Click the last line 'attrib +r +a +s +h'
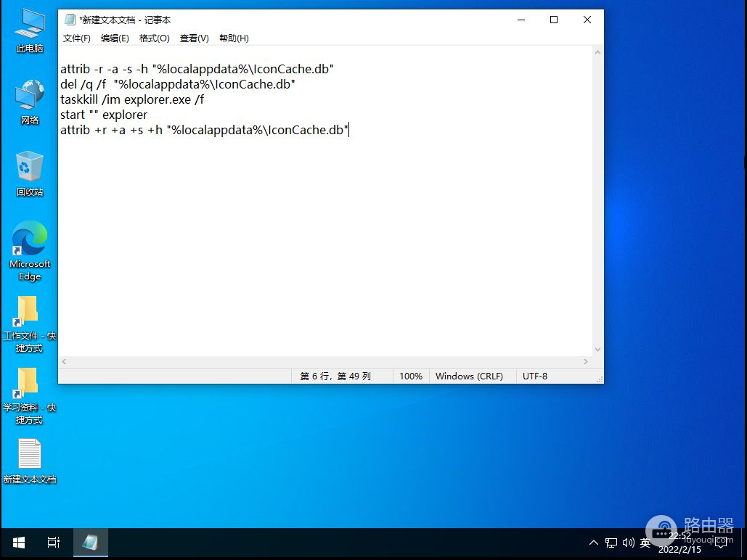Image resolution: width=747 pixels, height=560 pixels. coord(205,130)
